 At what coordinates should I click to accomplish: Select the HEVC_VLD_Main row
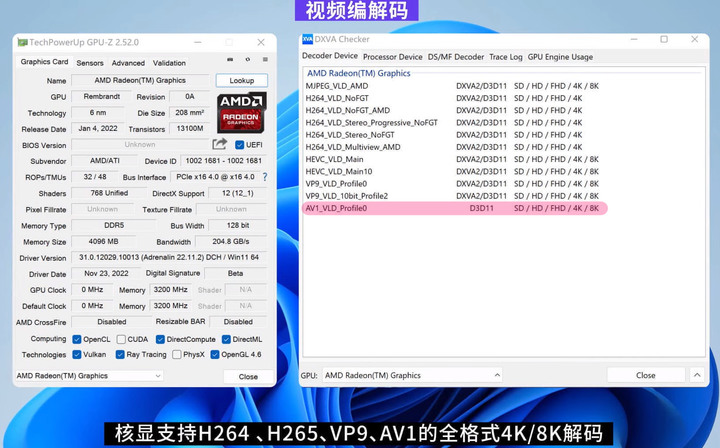point(452,159)
